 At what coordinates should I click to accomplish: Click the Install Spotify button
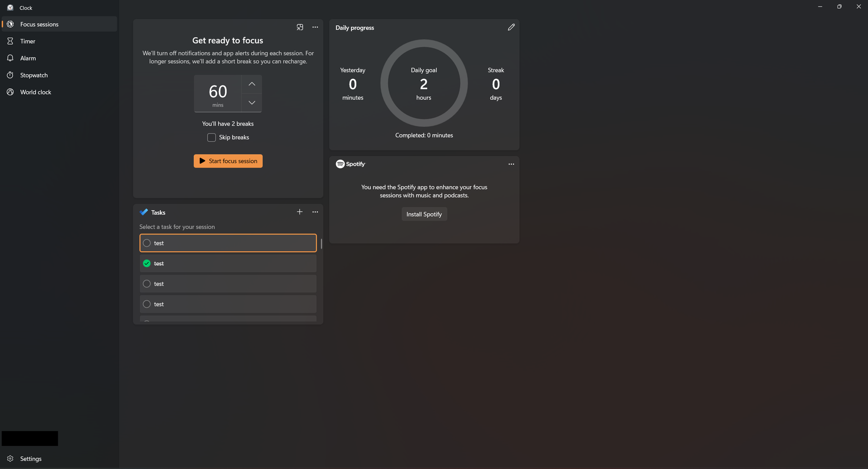[424, 214]
